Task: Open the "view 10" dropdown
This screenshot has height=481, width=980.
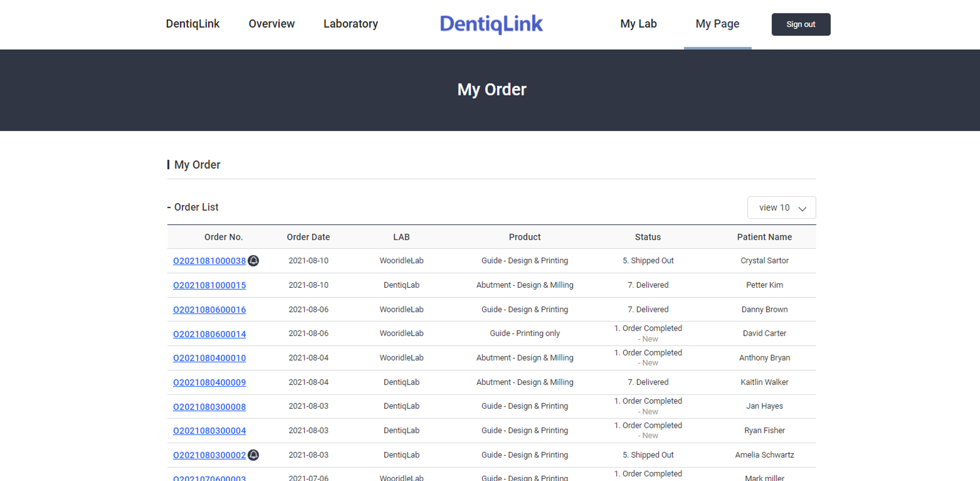Action: coord(781,208)
